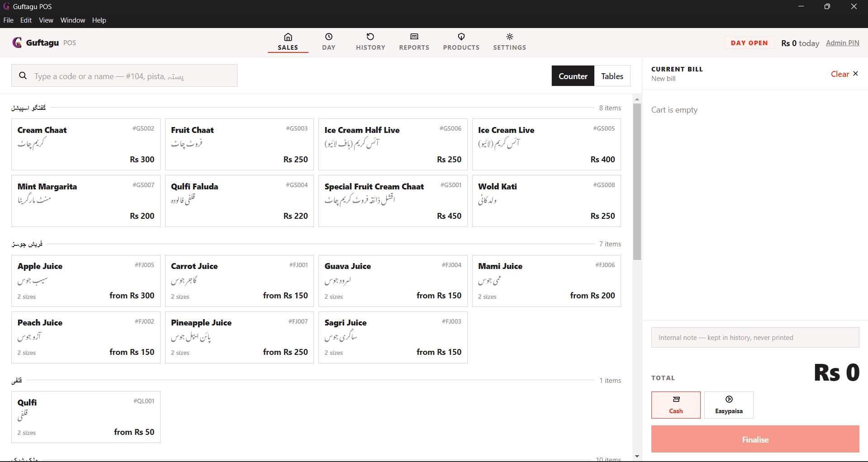Screen dimensions: 868x462
Task: Add Fruit Chaat to the bill
Action: [x=239, y=145]
